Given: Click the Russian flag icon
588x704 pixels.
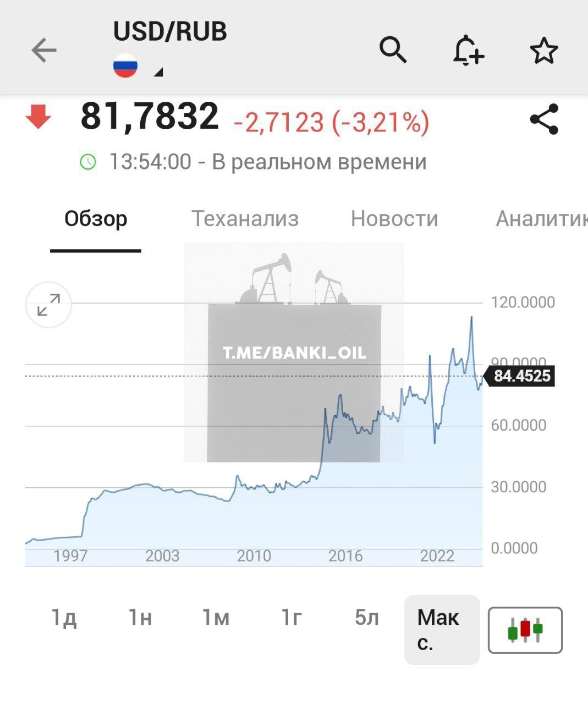Looking at the screenshot, I should [125, 66].
